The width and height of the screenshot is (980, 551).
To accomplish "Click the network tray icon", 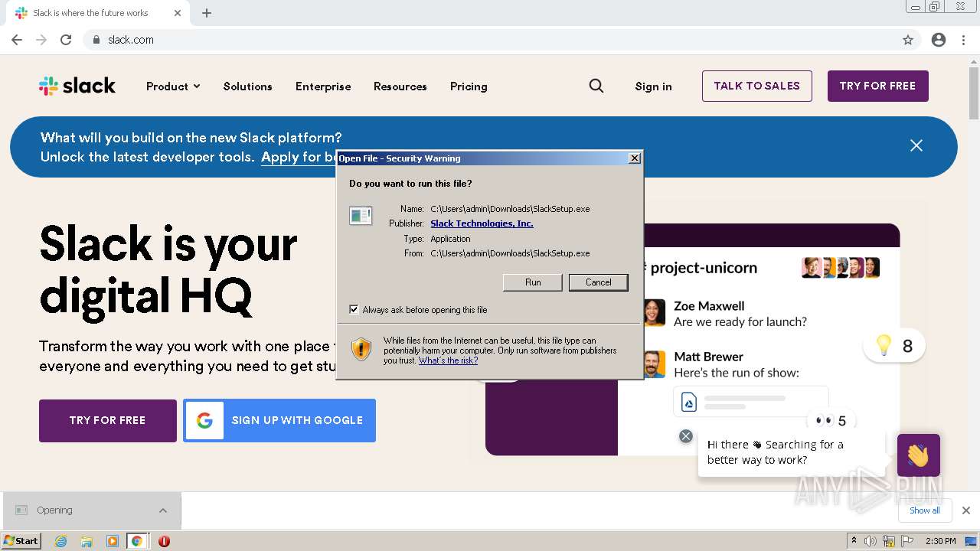I will coord(890,541).
